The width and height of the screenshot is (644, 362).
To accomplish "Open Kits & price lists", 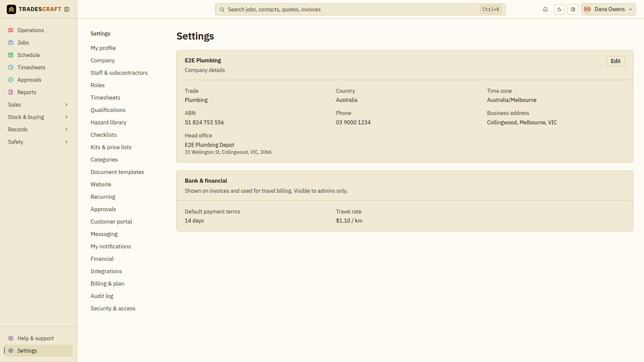I will tap(111, 147).
